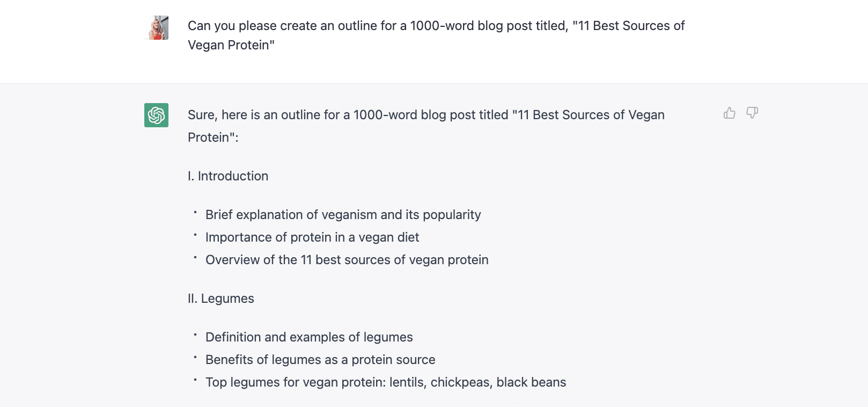Click the line about 11 best sources overview

click(346, 259)
